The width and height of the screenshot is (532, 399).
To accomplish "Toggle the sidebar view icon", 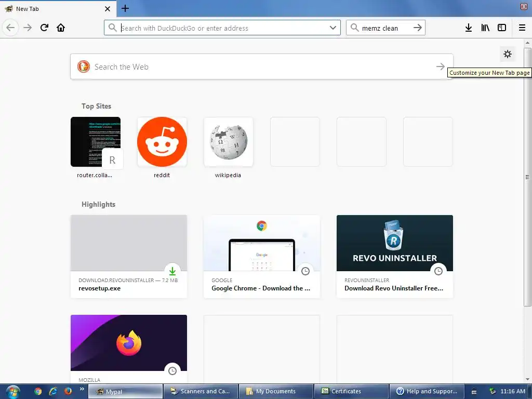I will coord(502,28).
